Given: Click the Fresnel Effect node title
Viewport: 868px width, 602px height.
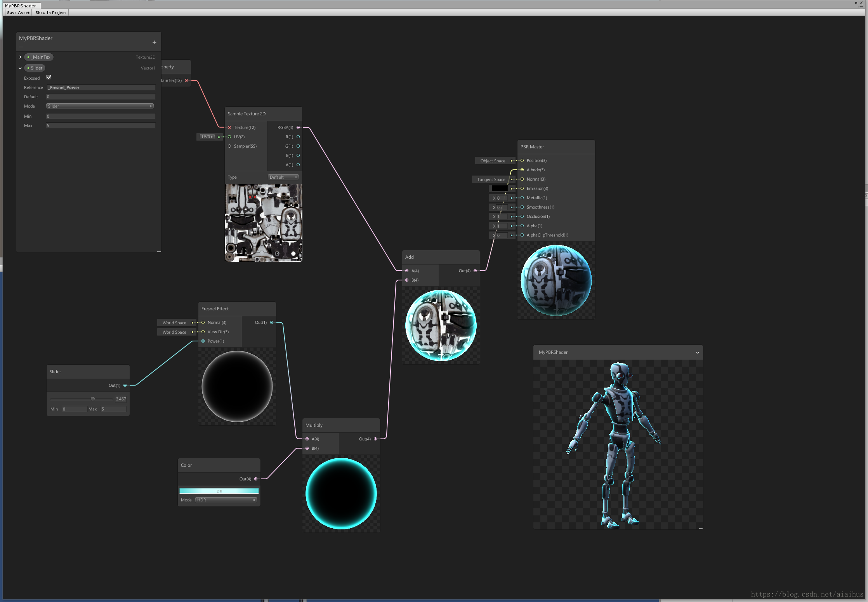Looking at the screenshot, I should click(215, 309).
